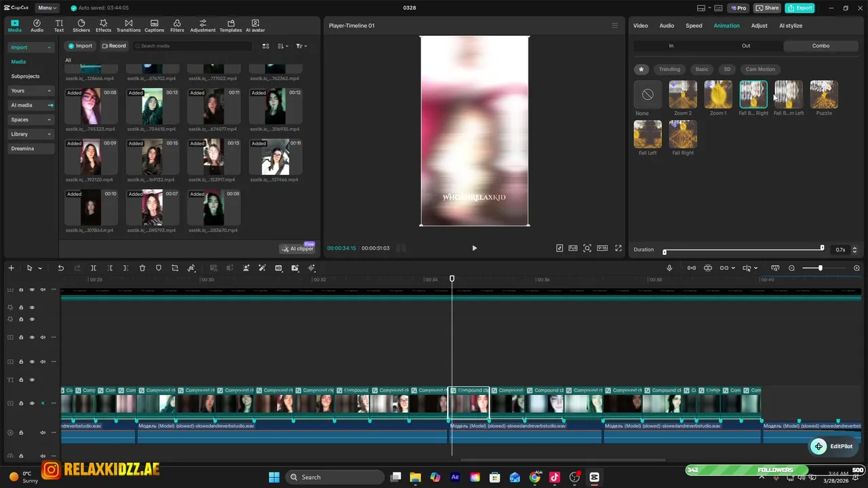
Task: Click the Full view icon in player
Action: pos(573,248)
